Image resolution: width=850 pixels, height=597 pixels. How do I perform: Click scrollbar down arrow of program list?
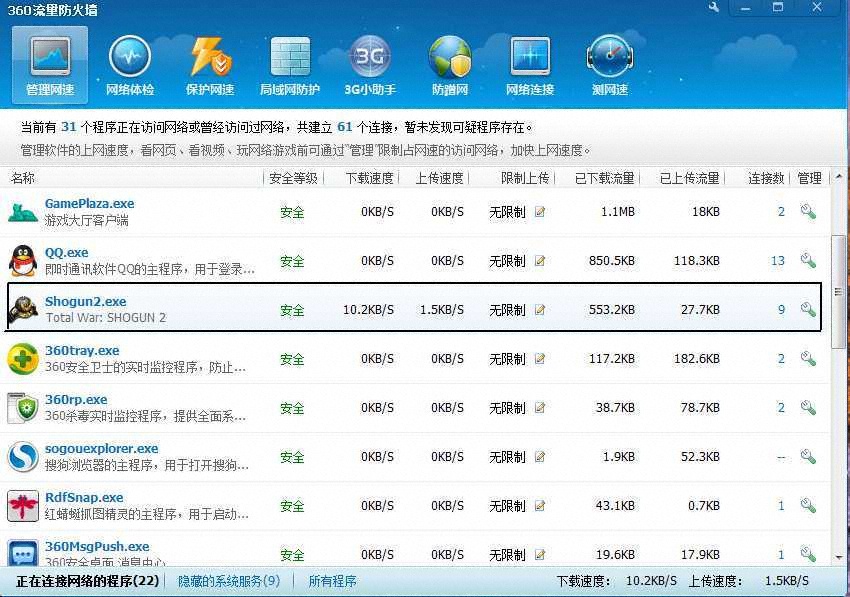click(x=839, y=557)
